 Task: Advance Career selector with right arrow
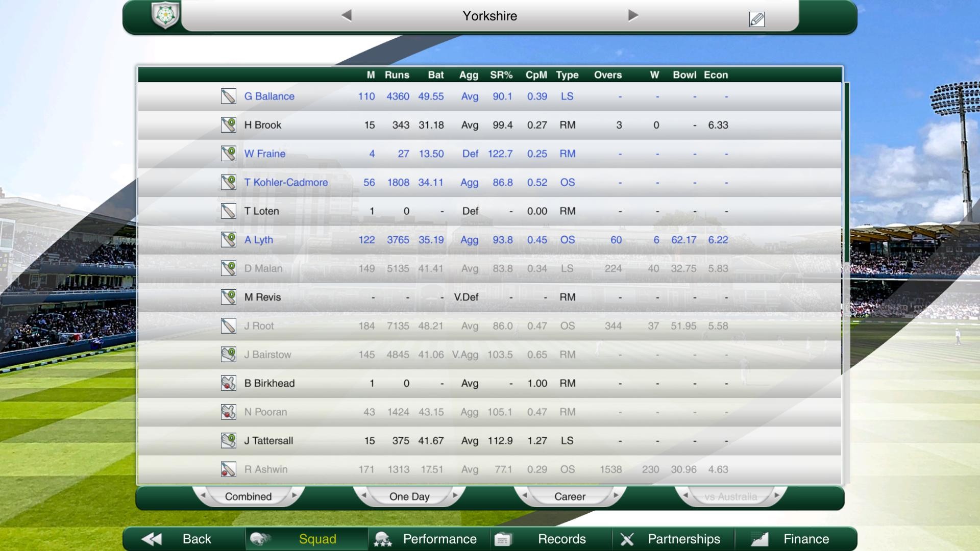point(616,495)
